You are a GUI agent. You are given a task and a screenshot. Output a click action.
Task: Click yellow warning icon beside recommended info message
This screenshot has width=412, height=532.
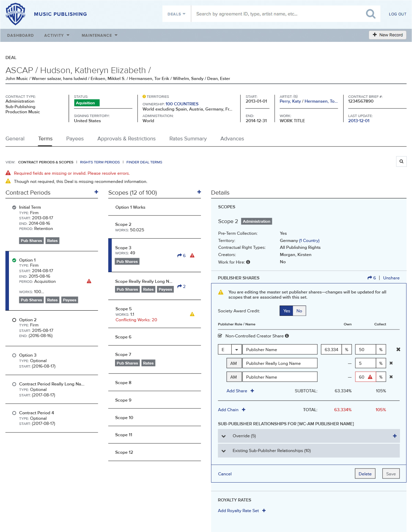pos(8,181)
